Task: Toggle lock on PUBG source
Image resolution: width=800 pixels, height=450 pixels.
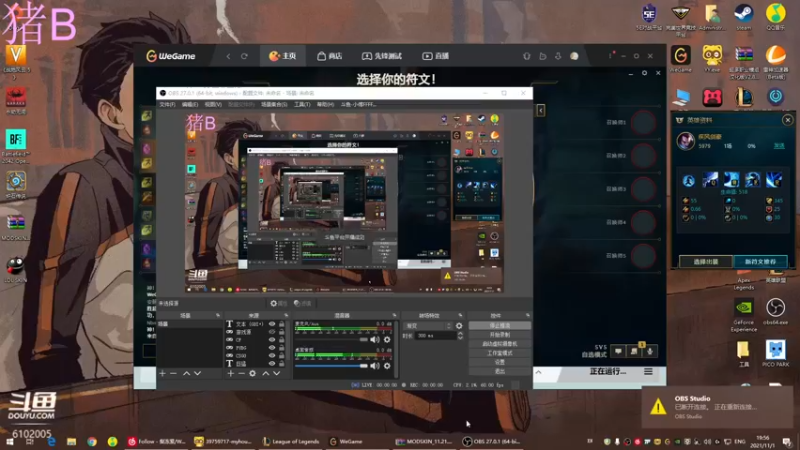Action: click(x=282, y=347)
